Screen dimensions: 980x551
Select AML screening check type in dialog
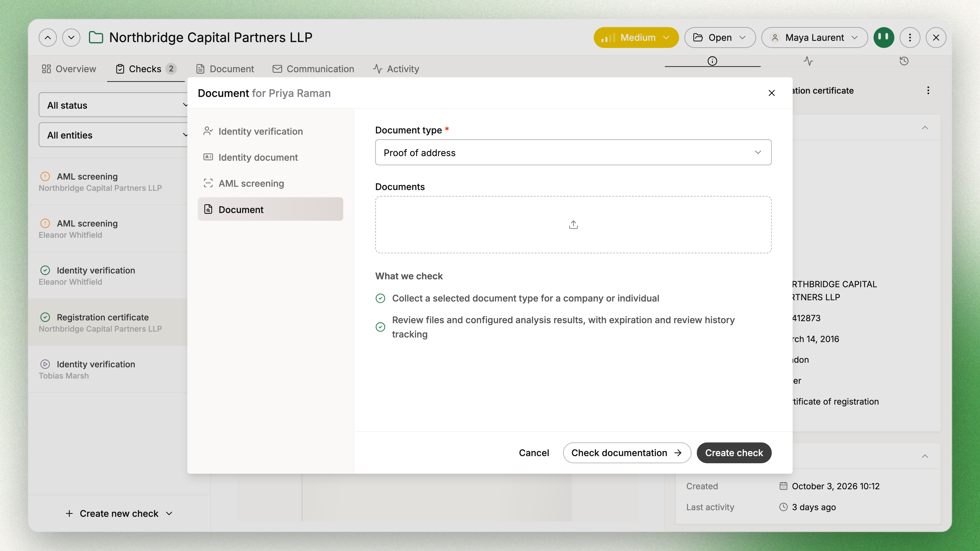(x=271, y=183)
